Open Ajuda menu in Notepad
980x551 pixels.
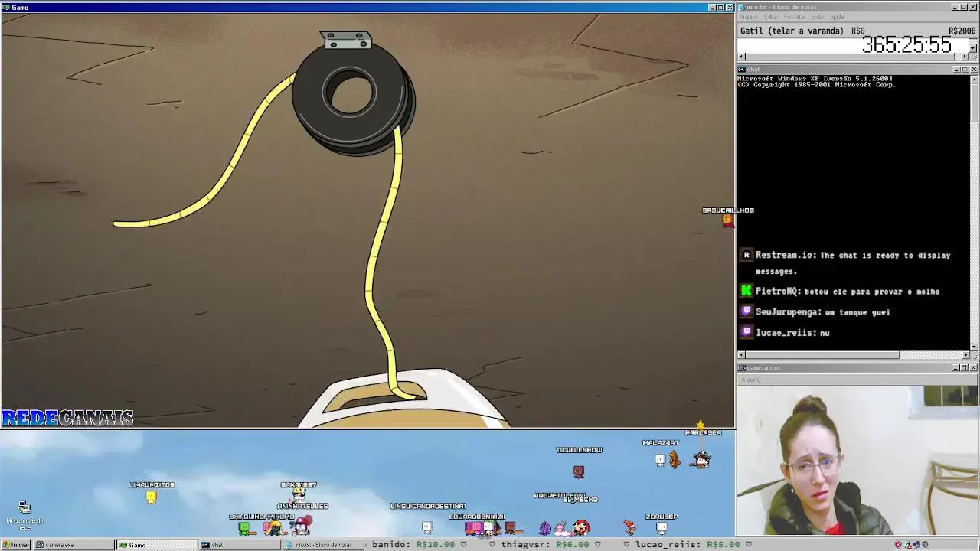pos(837,17)
